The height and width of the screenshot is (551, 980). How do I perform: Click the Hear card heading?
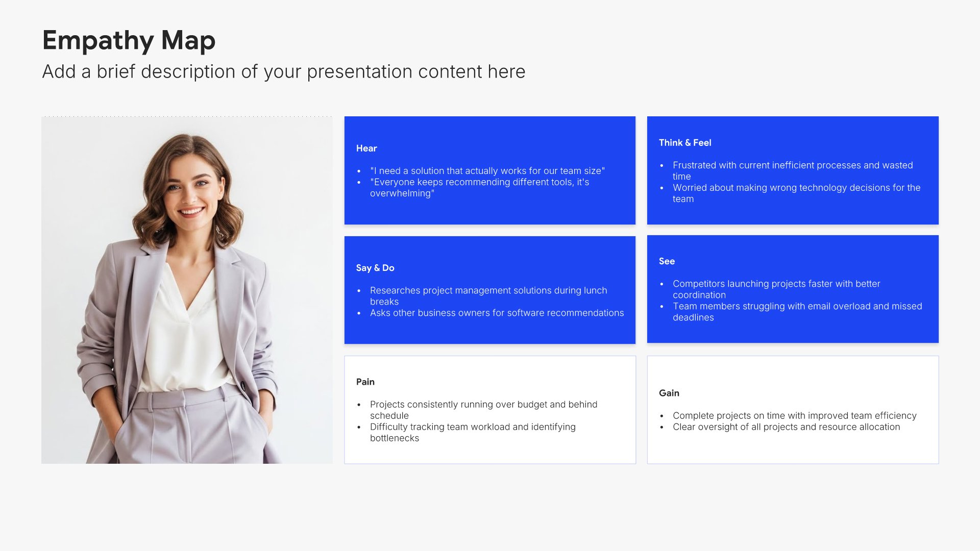366,148
